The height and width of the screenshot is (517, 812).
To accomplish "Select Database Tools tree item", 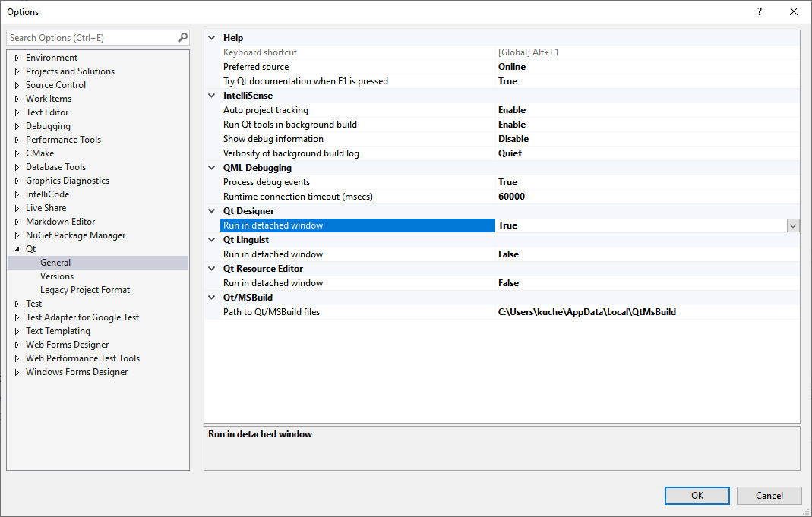I will [x=56, y=167].
